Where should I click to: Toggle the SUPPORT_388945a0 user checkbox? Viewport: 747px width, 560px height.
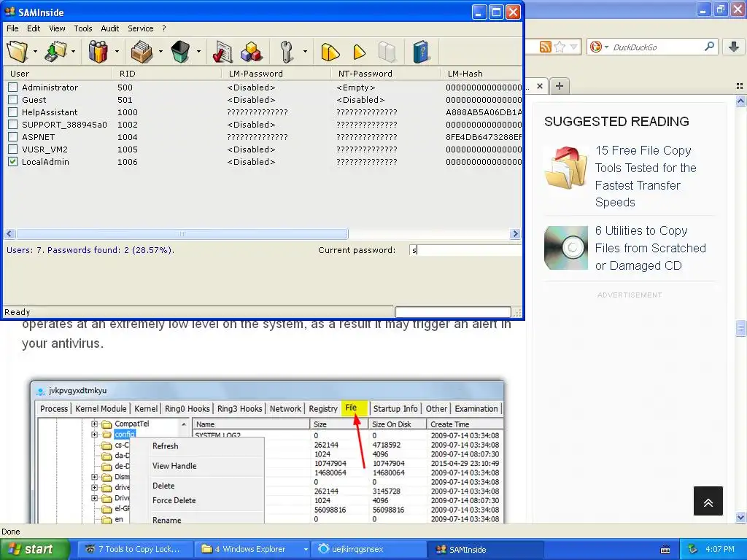[x=13, y=124]
